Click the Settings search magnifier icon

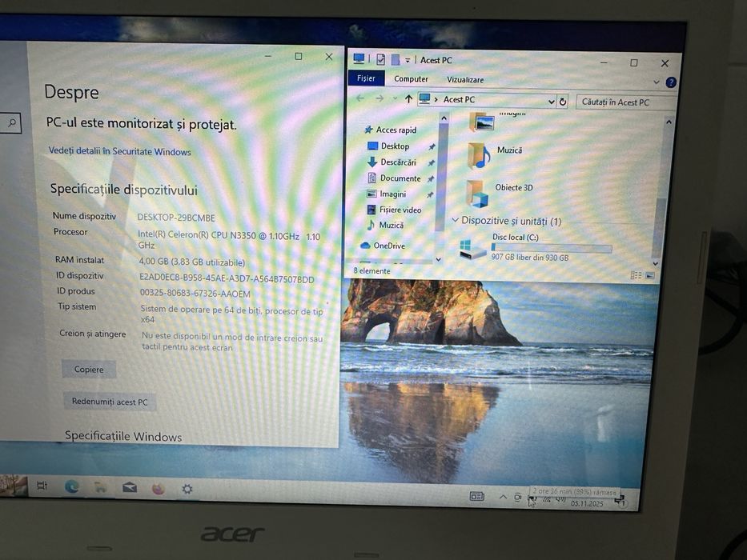(11, 123)
